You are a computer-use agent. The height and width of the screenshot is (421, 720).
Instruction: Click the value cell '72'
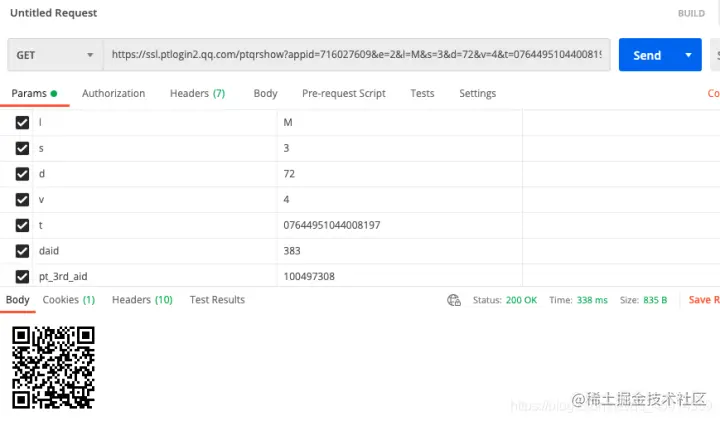[399, 174]
